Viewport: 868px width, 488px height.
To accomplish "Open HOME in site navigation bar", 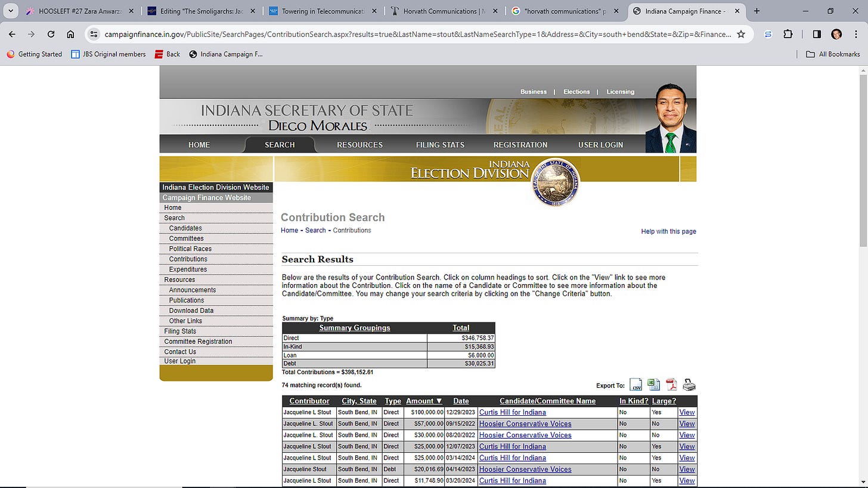I will (199, 145).
